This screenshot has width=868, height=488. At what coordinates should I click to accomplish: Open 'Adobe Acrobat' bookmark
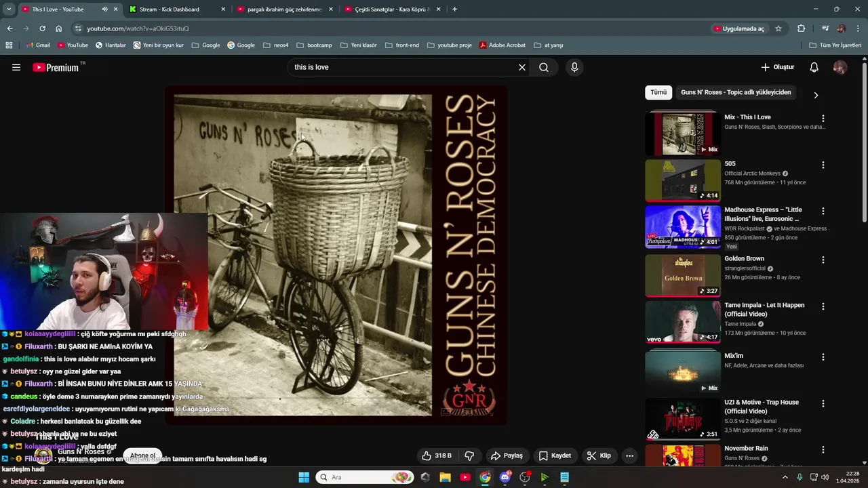[x=502, y=45]
